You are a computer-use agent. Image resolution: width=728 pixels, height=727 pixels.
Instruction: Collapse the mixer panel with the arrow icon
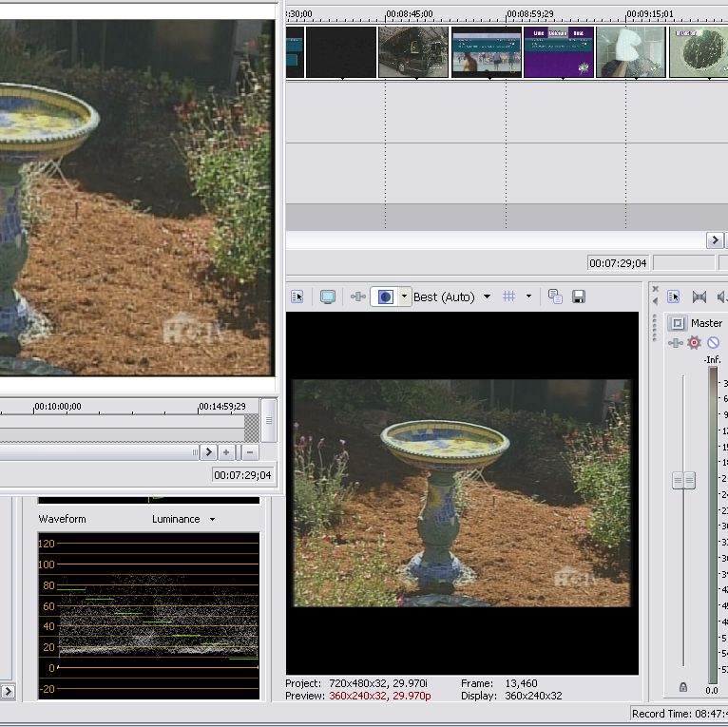point(655,301)
